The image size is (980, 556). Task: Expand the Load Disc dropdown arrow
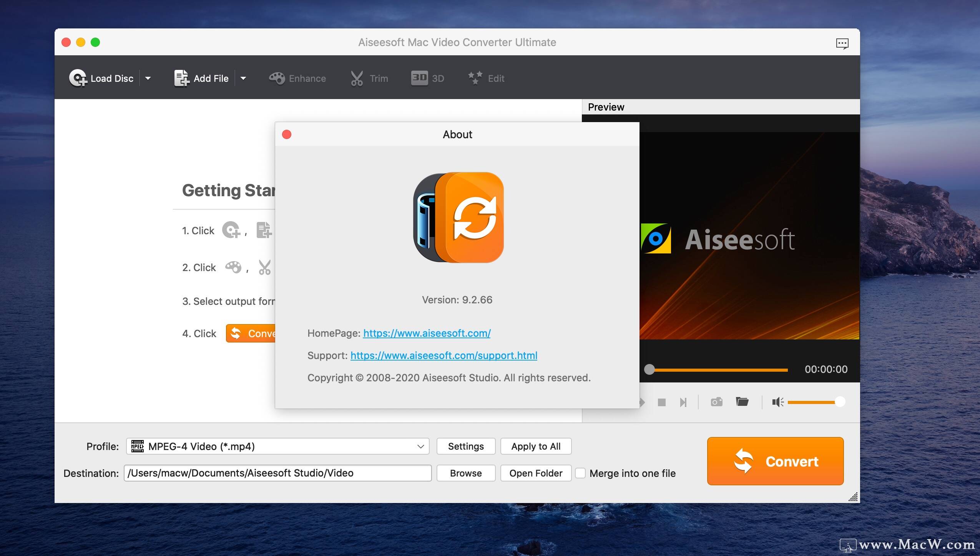coord(148,78)
